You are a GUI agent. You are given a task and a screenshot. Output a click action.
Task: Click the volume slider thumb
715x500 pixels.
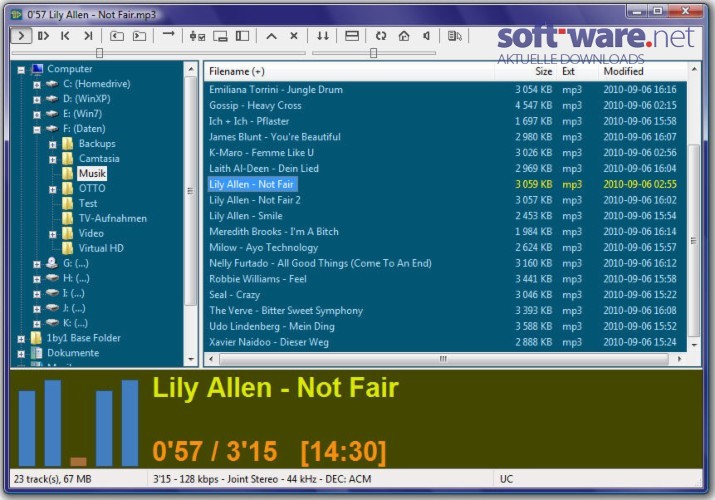click(373, 53)
